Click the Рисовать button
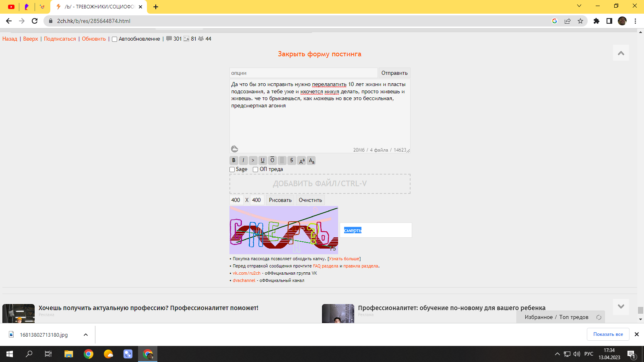The width and height of the screenshot is (644, 362). (x=280, y=200)
